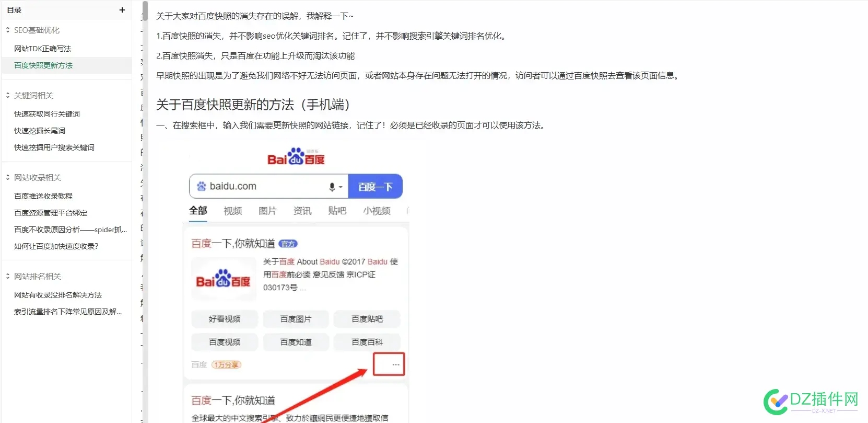The image size is (868, 423).
Task: Click the 百度知道 shortcut button
Action: tap(296, 342)
